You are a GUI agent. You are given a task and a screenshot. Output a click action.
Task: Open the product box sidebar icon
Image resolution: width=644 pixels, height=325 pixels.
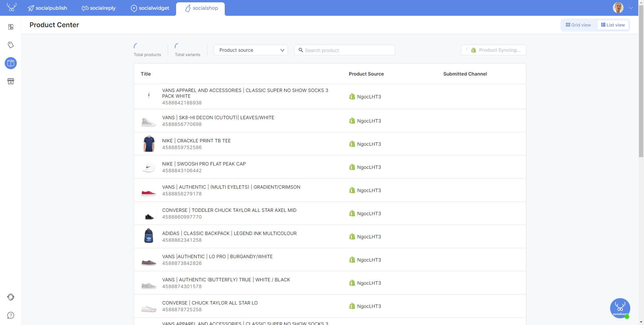coord(11,63)
